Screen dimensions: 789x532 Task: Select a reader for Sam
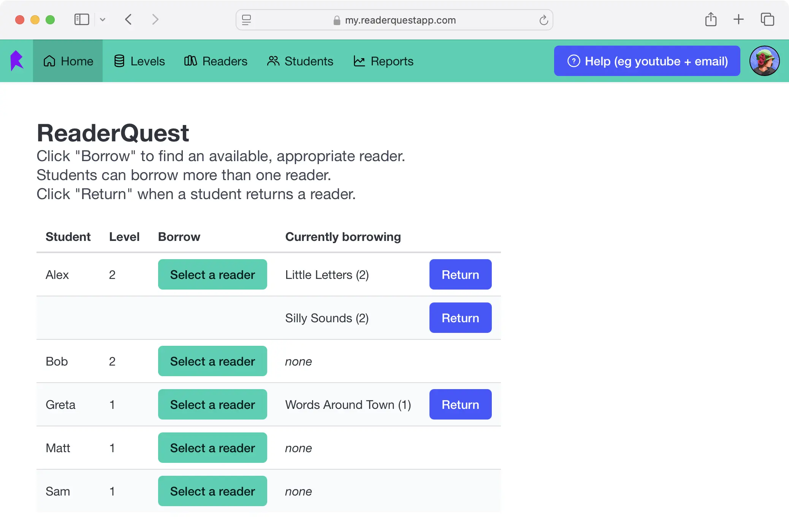pos(212,491)
